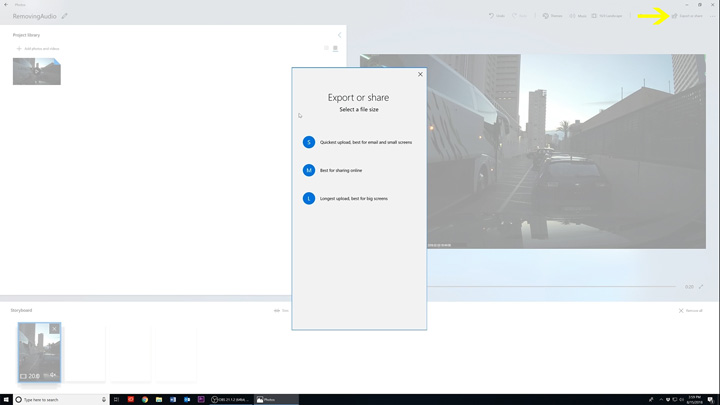Viewport: 720px width, 405px height.
Task: Edit the RemovingAudio project name pencil icon
Action: coord(65,16)
